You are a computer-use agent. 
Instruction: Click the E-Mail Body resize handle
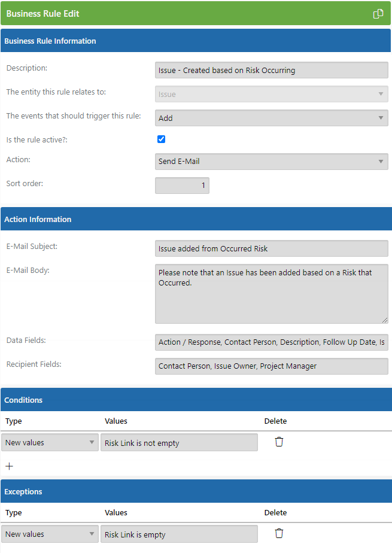pyautogui.click(x=385, y=320)
